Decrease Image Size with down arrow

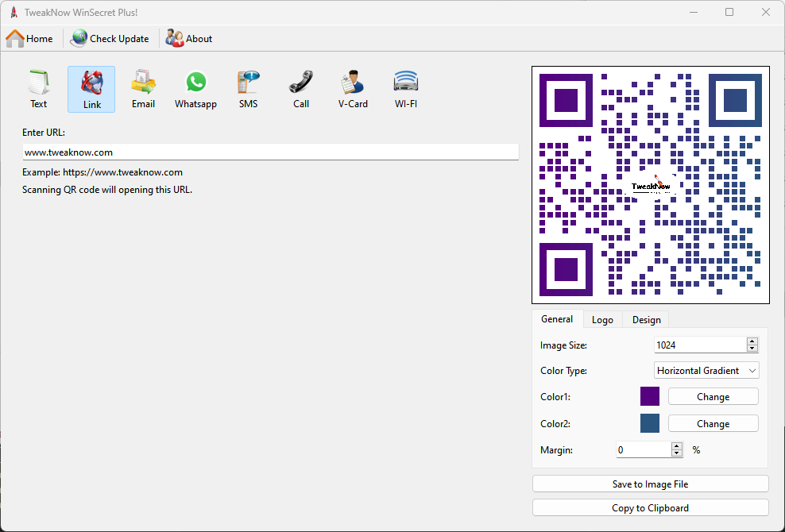752,349
